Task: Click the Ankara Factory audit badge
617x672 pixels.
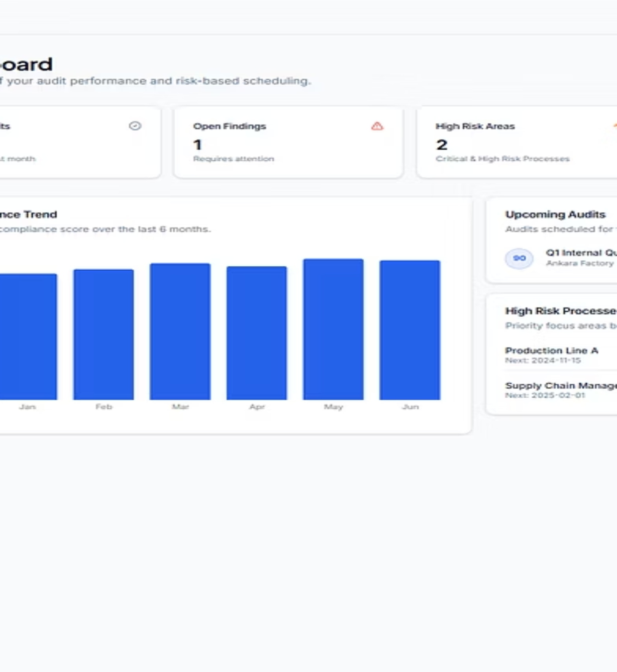Action: (518, 258)
